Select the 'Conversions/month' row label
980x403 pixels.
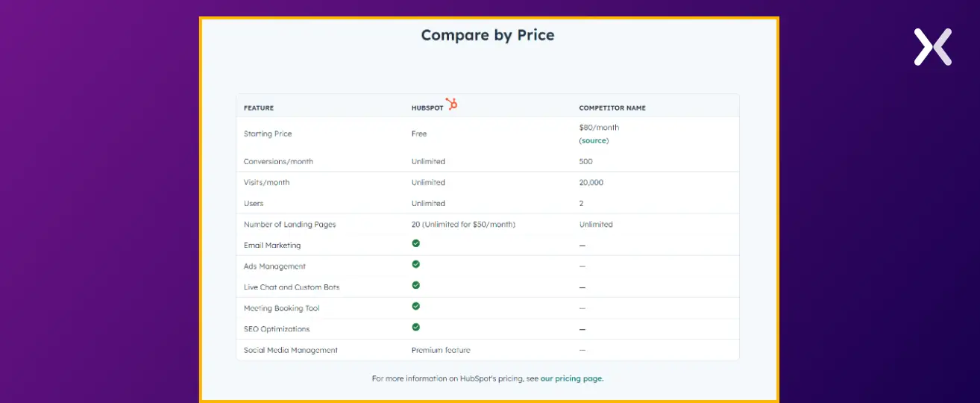click(278, 161)
